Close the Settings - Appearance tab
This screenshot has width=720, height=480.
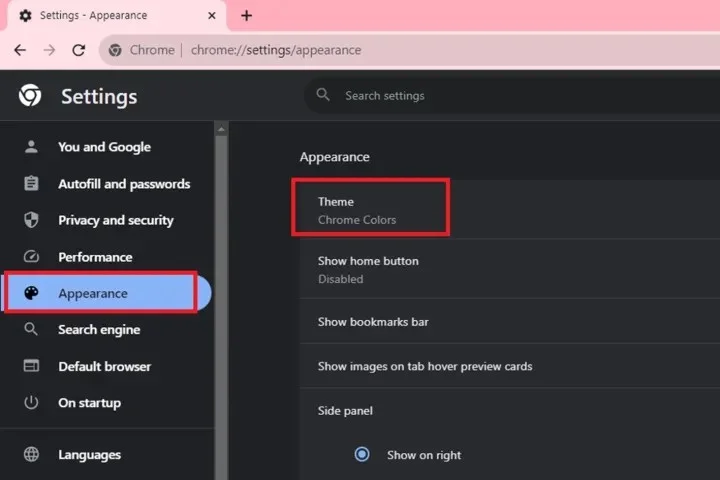(212, 16)
